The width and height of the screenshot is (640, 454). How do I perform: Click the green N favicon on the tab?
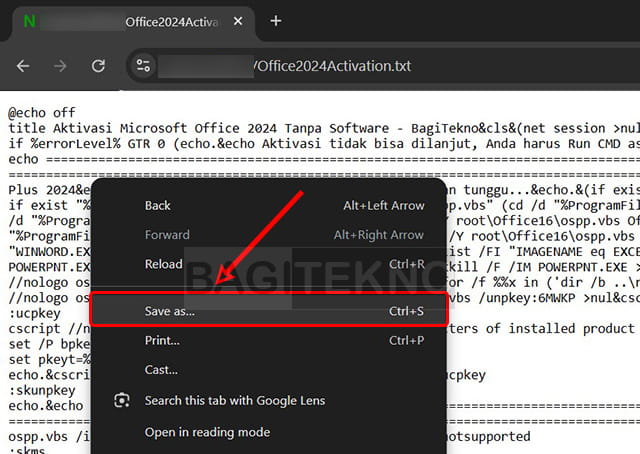28,21
